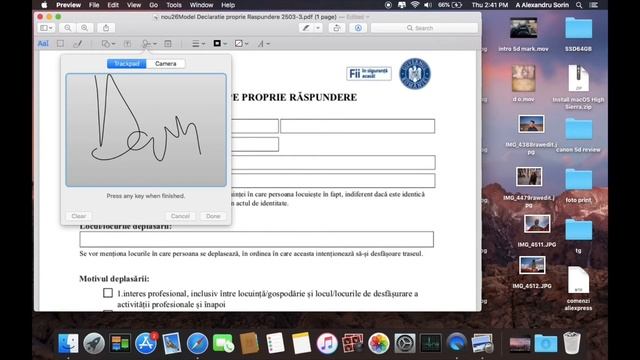Viewport: 640px width, 360px height.
Task: Click Spotlight search icon in menu bar
Action: coord(579,5)
